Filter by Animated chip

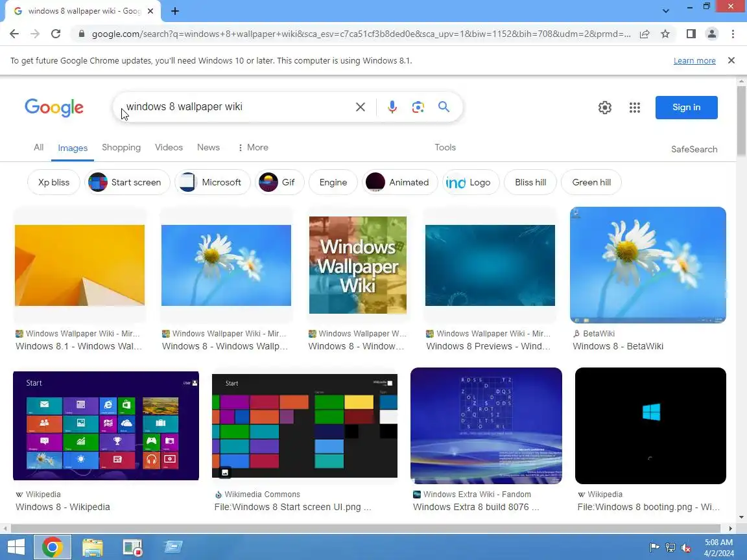[x=399, y=182]
